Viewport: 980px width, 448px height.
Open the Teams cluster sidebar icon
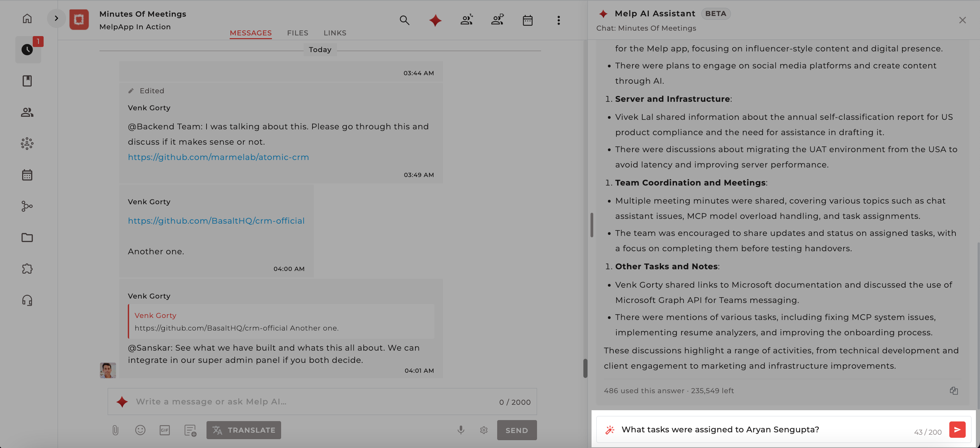tap(27, 144)
